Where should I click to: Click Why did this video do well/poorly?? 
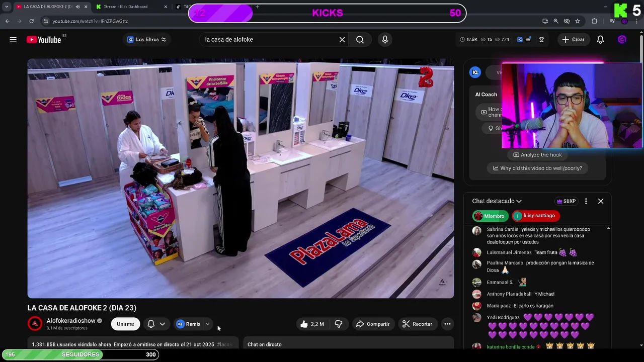537,168
